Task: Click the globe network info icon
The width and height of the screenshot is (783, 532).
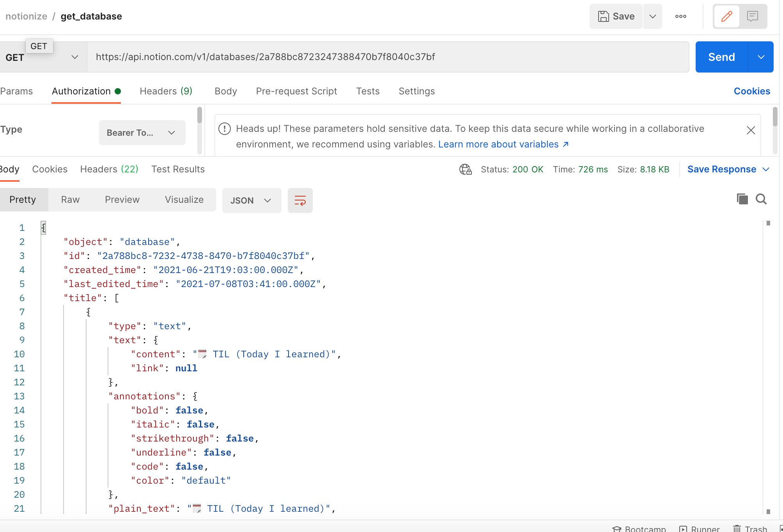Action: tap(465, 169)
